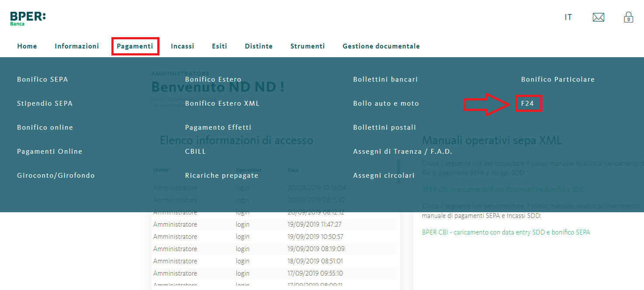Open the Distinte menu

point(259,46)
